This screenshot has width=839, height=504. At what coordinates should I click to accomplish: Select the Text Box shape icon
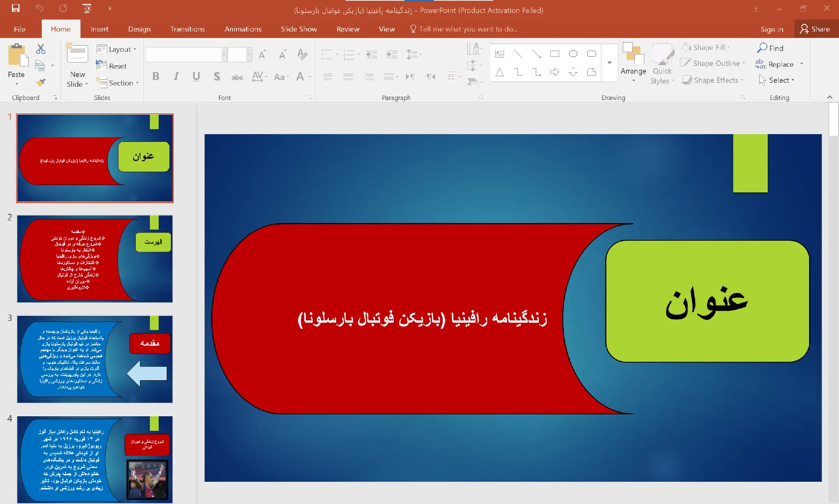[x=499, y=54]
